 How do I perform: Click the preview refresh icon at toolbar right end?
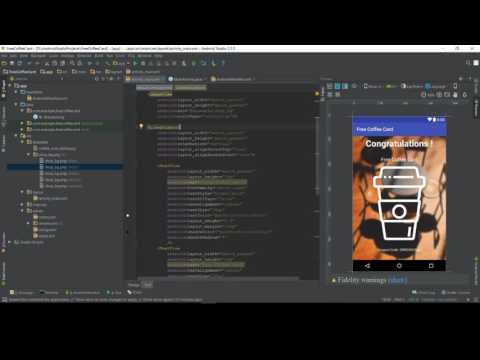coord(465,95)
